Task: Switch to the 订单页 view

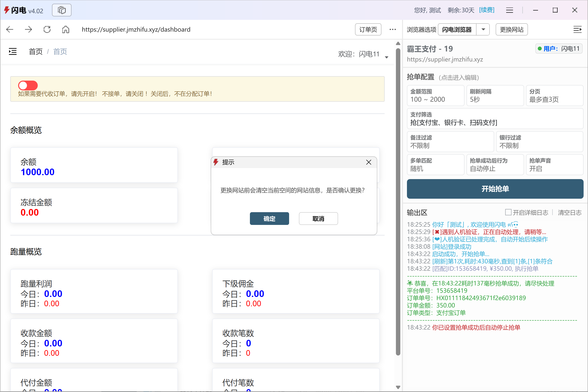Action: pyautogui.click(x=368, y=29)
